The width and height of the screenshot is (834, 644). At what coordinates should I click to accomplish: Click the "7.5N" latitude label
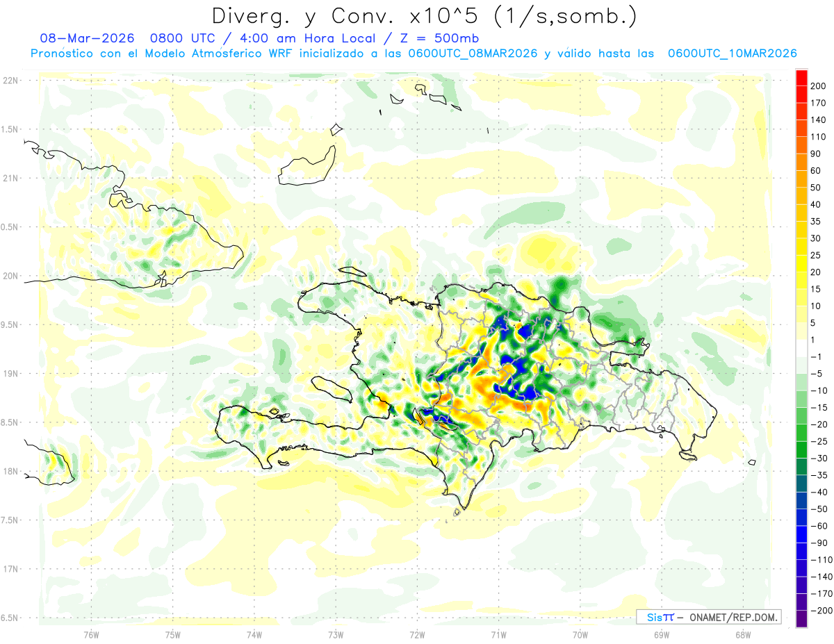(x=10, y=520)
